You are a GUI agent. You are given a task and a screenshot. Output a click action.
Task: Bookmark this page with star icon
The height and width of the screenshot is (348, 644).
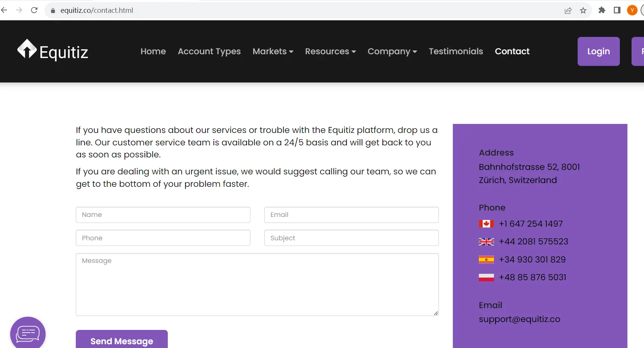[583, 11]
